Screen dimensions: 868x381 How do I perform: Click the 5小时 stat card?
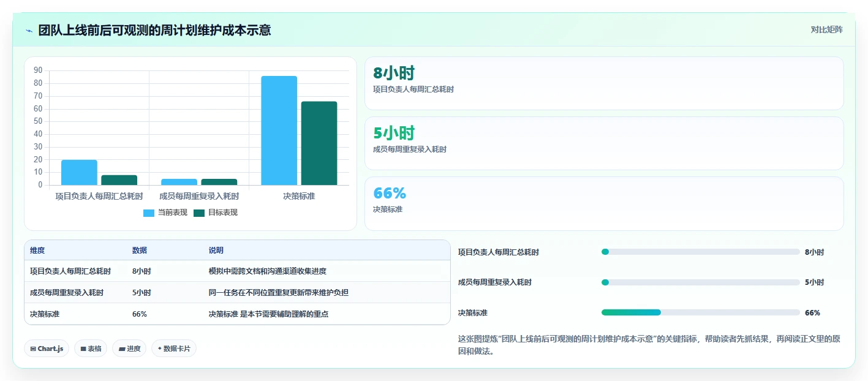point(604,143)
